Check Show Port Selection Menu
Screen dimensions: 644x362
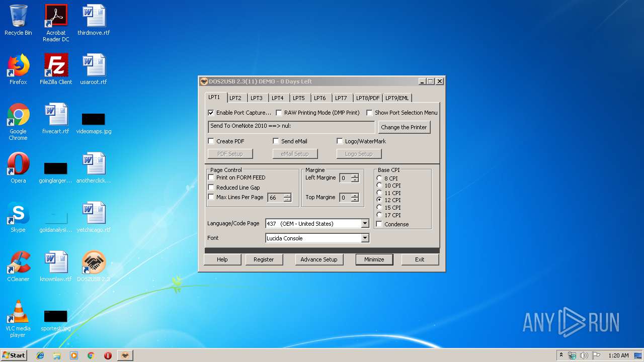click(369, 113)
